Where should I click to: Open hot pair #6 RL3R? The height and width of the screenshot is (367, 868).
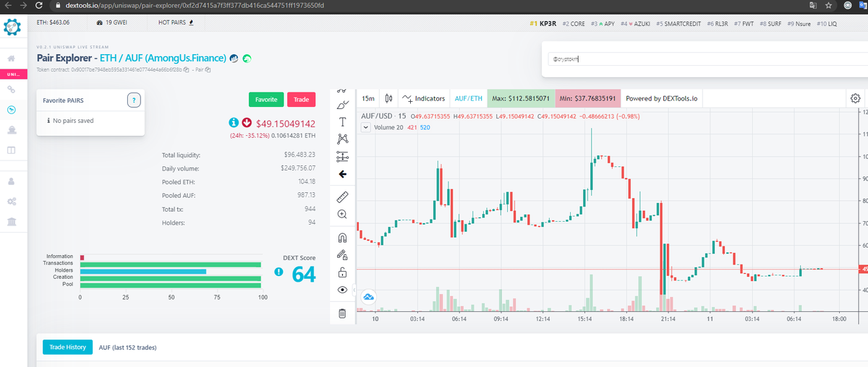[718, 23]
